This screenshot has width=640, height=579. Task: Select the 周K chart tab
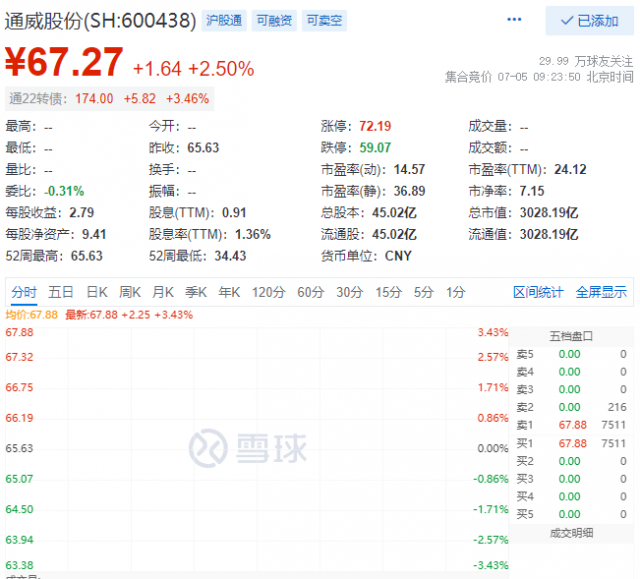pos(130,292)
